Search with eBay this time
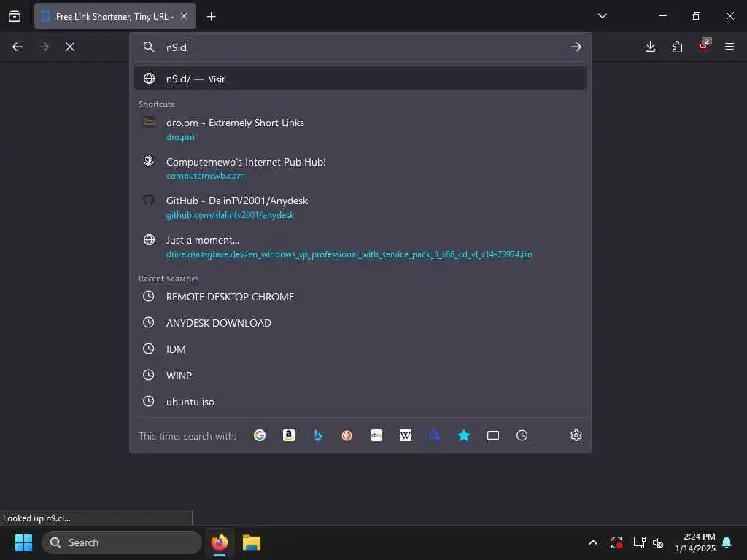 pyautogui.click(x=376, y=435)
